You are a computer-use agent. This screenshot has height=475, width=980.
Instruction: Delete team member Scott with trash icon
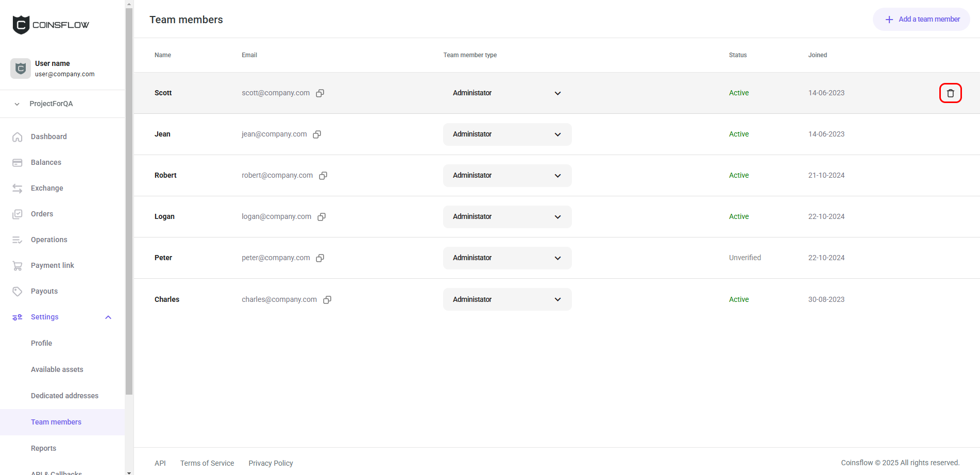[950, 93]
